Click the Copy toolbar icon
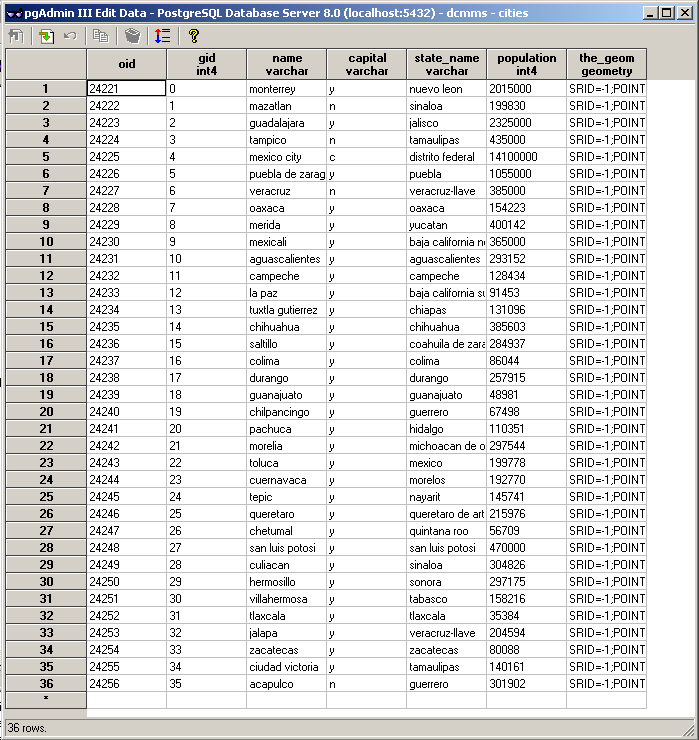The width and height of the screenshot is (699, 740). click(101, 36)
